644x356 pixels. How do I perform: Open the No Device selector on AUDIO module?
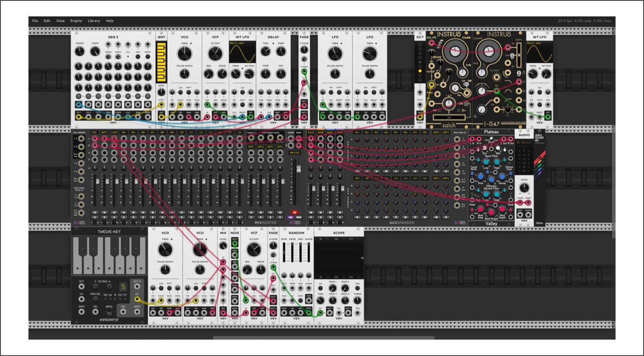pyautogui.click(x=524, y=143)
